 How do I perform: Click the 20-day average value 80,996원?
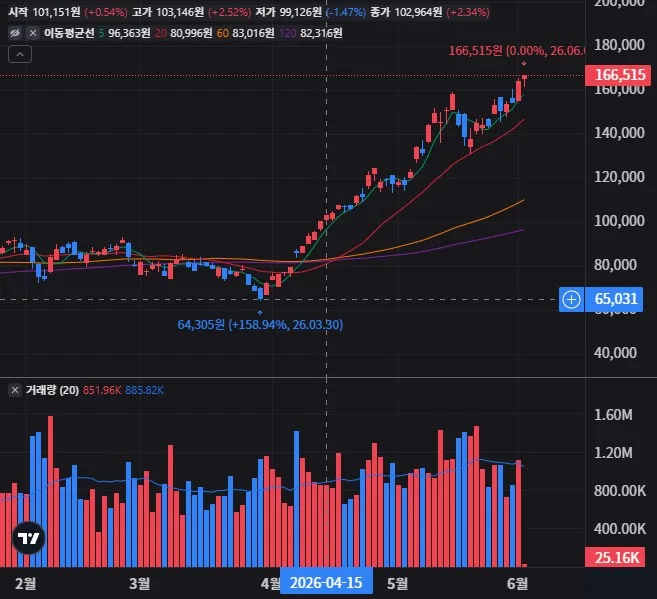[x=191, y=33]
